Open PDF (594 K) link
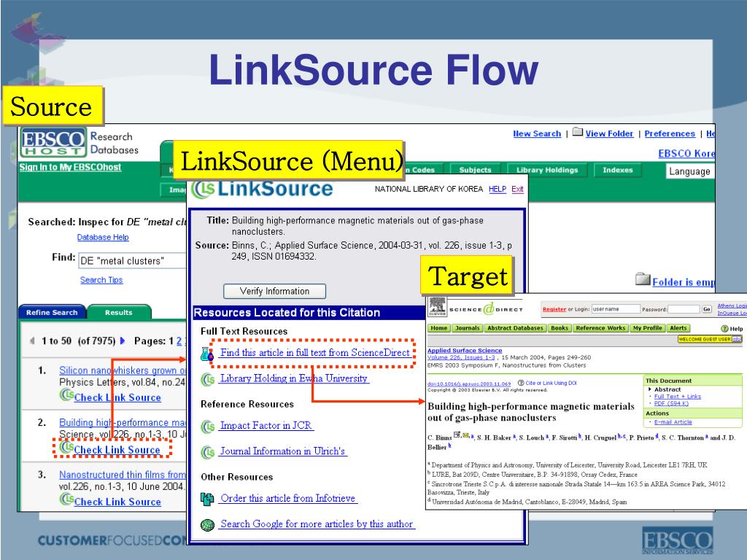 pyautogui.click(x=671, y=403)
